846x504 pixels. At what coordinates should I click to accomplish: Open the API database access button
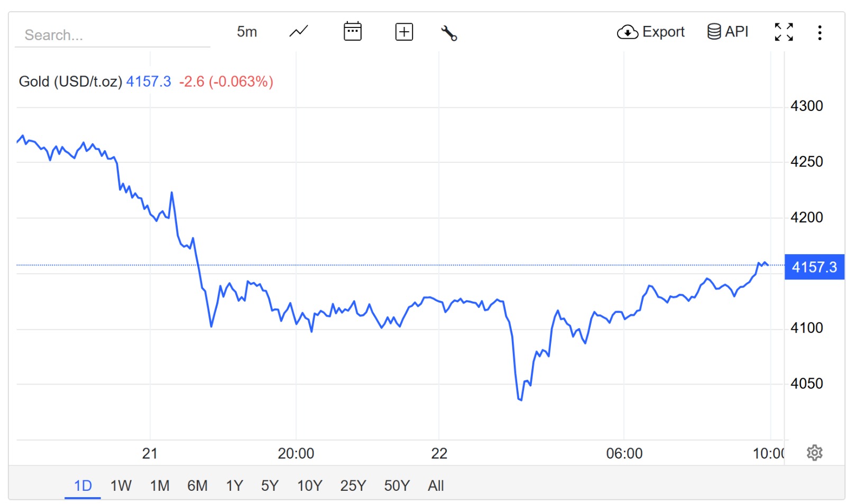tap(728, 32)
